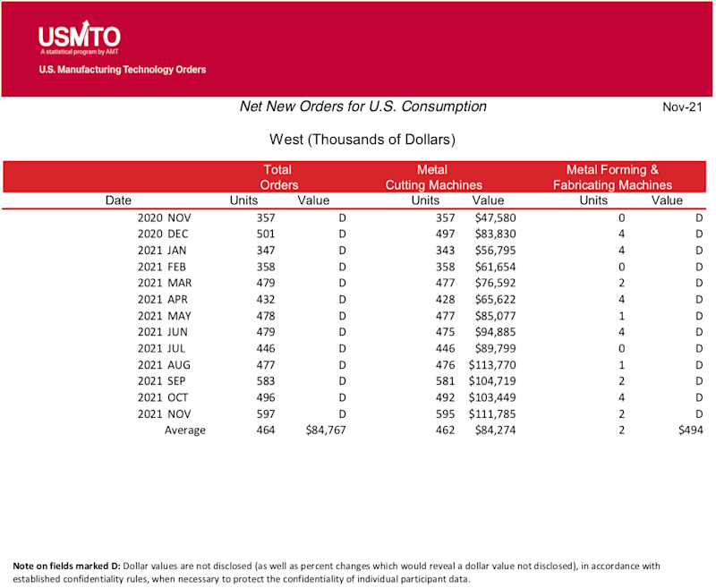Screen dimensions: 716x588
Task: Click the 583 total units cell
Action: click(266, 380)
